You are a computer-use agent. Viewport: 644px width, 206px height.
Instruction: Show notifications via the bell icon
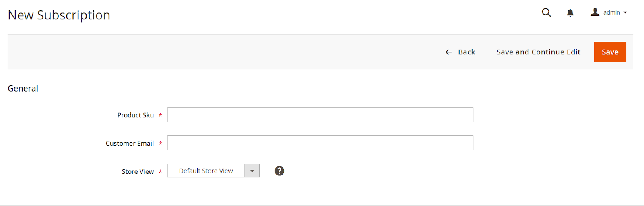[570, 13]
